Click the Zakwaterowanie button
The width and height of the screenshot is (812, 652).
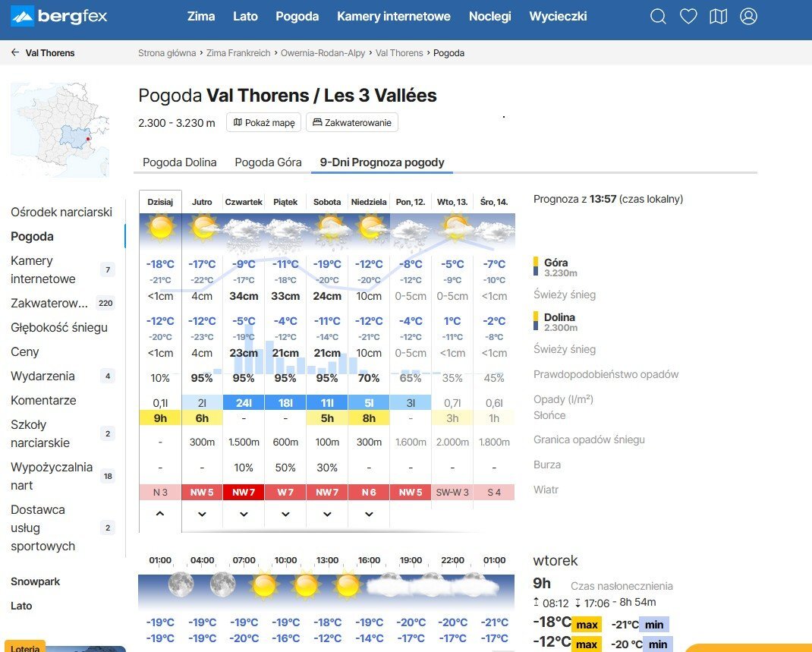pos(351,122)
